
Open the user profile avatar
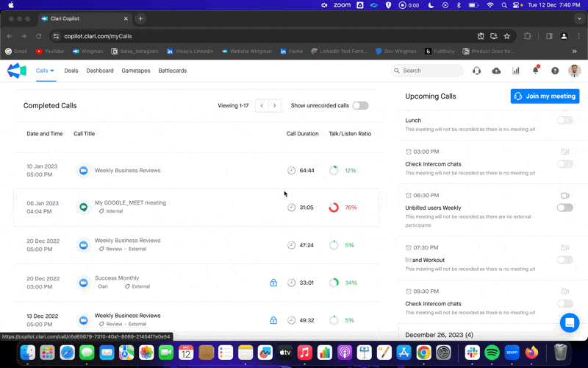pyautogui.click(x=575, y=71)
